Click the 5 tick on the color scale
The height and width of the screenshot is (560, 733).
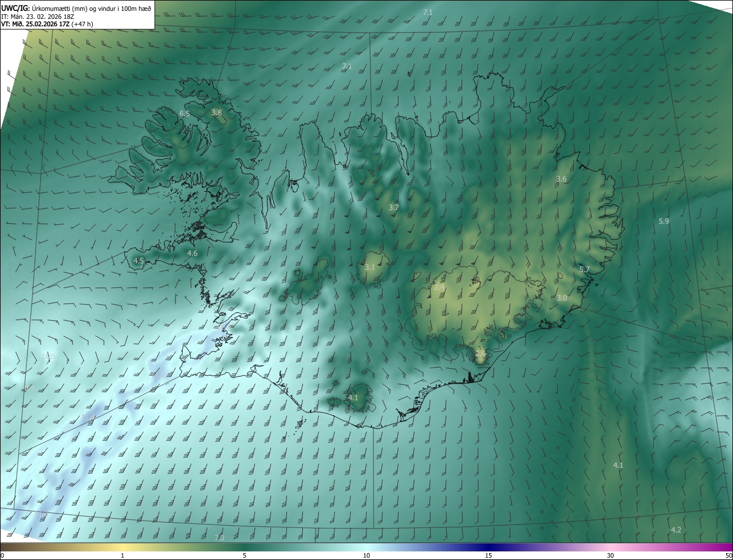(x=245, y=555)
